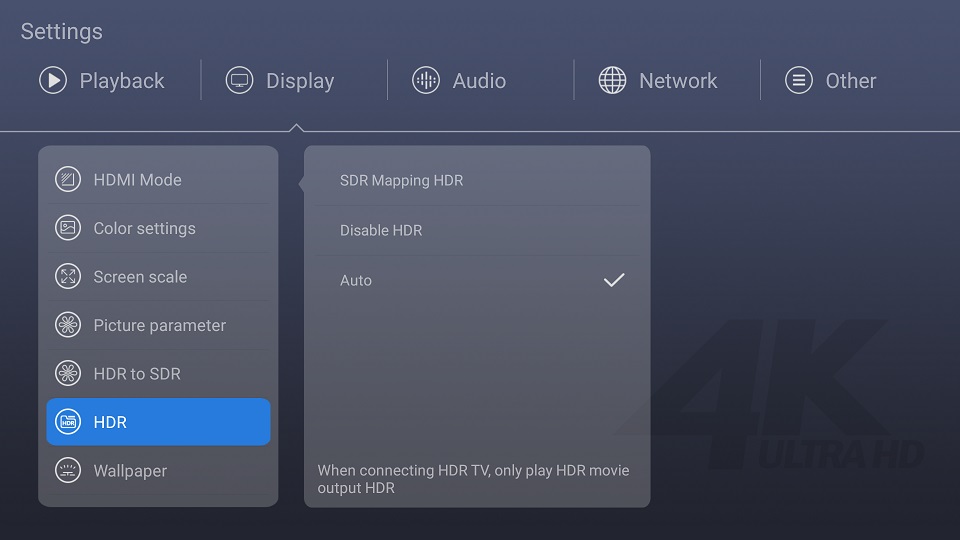The height and width of the screenshot is (540, 960).
Task: Click the Wallpaper sunrise icon
Action: [68, 470]
